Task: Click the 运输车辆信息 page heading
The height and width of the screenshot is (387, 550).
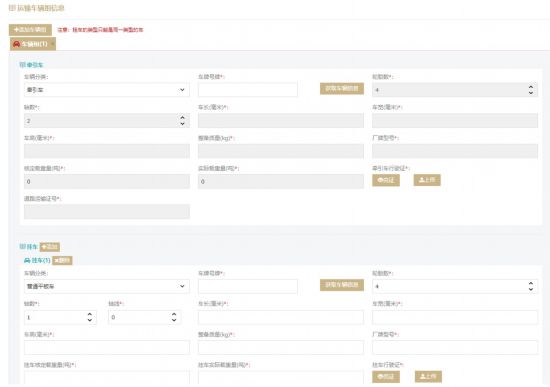Action: point(36,8)
